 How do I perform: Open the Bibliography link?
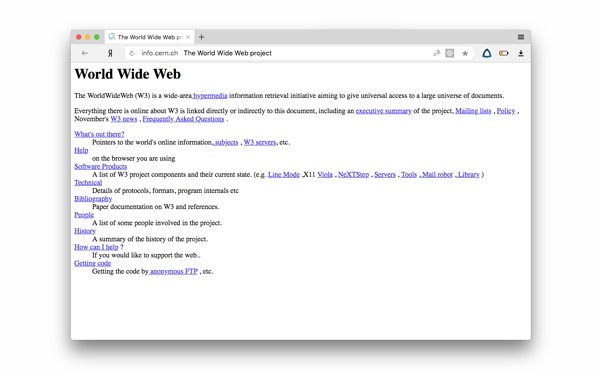(x=93, y=199)
